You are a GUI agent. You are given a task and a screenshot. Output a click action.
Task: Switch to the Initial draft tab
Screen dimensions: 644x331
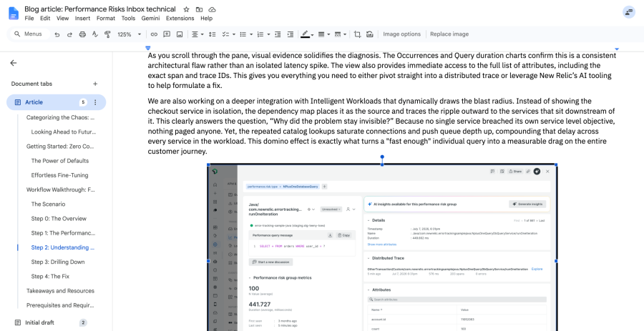pyautogui.click(x=39, y=323)
